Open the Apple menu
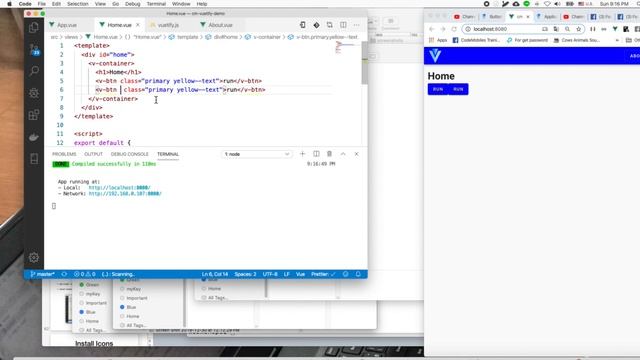The height and width of the screenshot is (360, 640). pyautogui.click(x=9, y=4)
